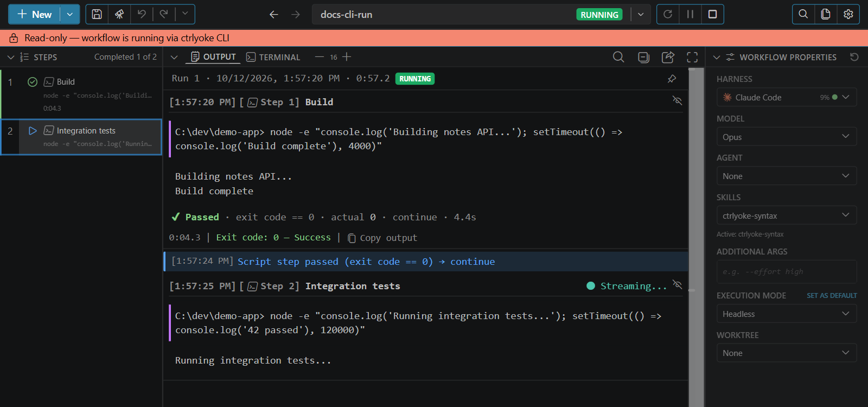The height and width of the screenshot is (407, 868).
Task: Toggle visibility of Step 1 Build output
Action: (x=677, y=100)
